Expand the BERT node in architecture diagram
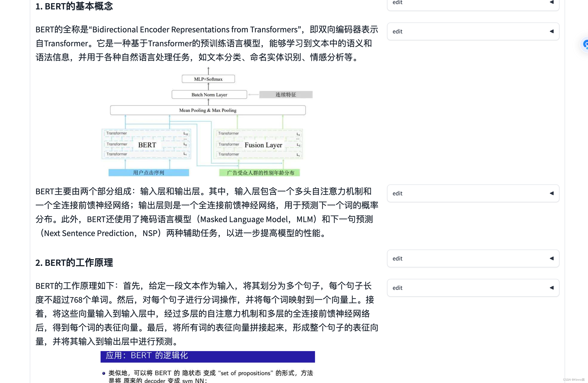588x383 pixels. pyautogui.click(x=147, y=144)
